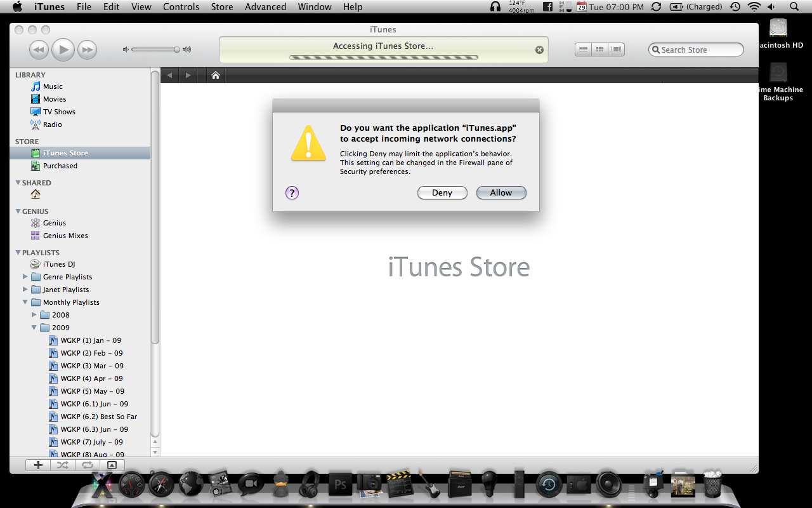Cancel the Accessing iTunes Store progress
Image resolution: width=812 pixels, height=508 pixels.
[539, 50]
